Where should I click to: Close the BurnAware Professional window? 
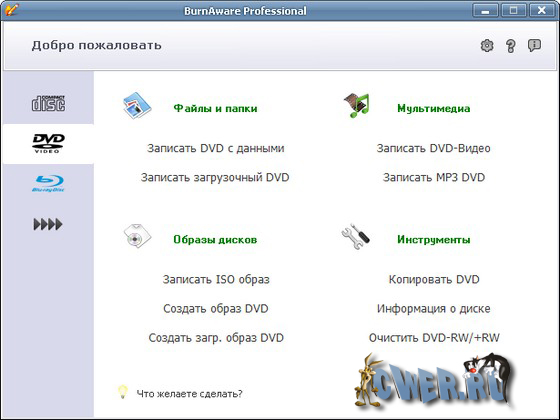[541, 10]
